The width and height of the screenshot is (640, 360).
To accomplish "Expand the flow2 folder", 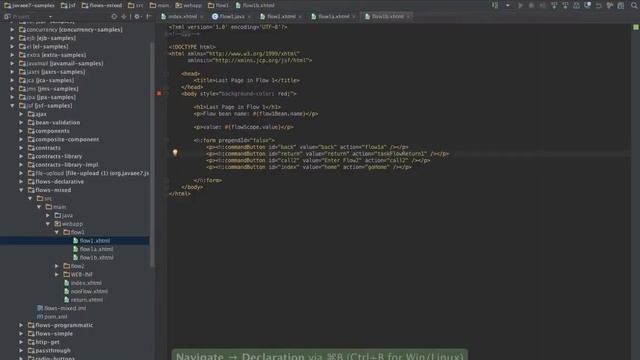I will point(57,266).
